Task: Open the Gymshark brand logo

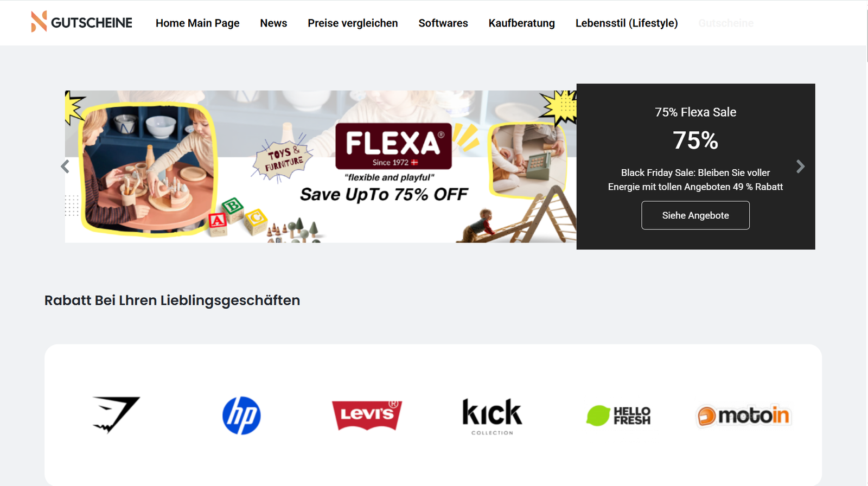Action: (x=116, y=415)
